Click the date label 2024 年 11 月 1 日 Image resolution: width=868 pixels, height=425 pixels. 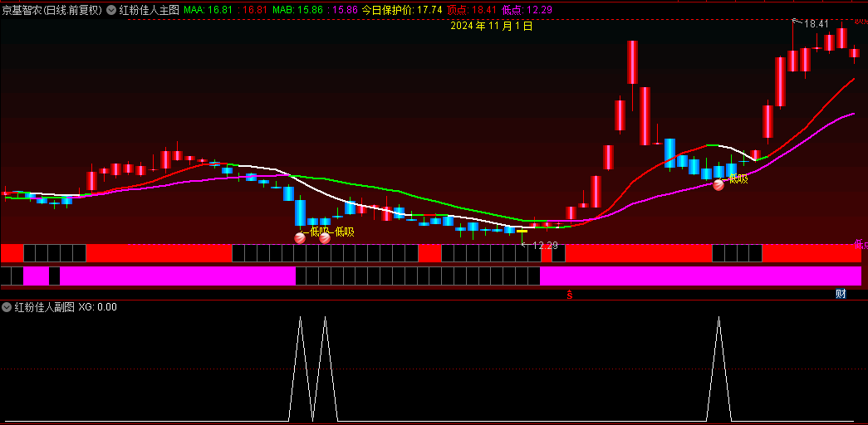pos(492,26)
